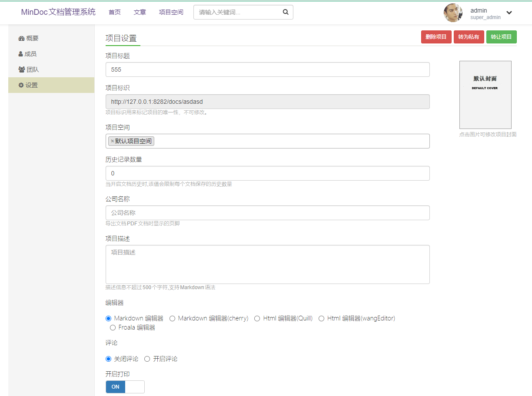
Task: Expand the admin user dropdown chevron
Action: pos(509,13)
